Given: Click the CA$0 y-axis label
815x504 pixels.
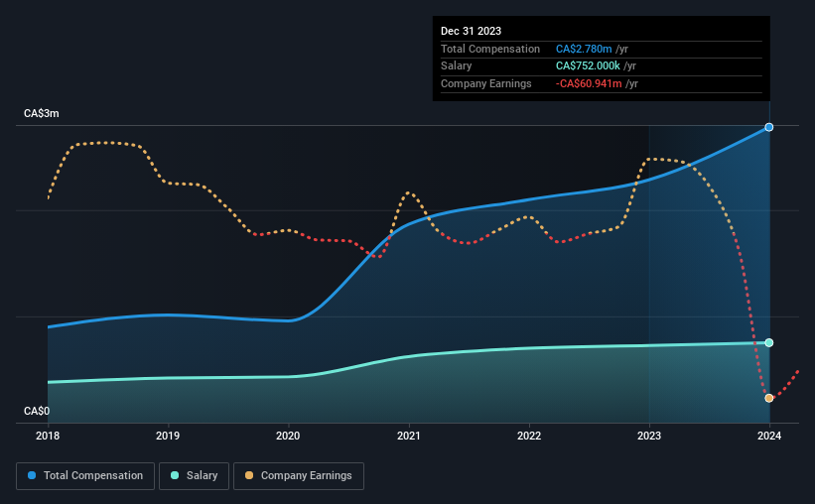Looking at the screenshot, I should [x=37, y=411].
